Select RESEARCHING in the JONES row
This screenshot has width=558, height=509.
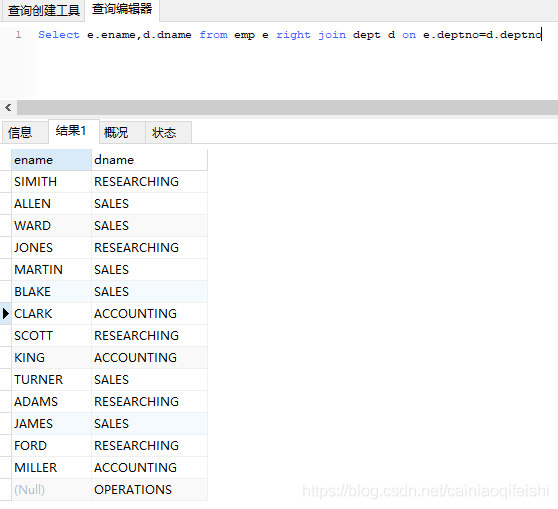149,248
